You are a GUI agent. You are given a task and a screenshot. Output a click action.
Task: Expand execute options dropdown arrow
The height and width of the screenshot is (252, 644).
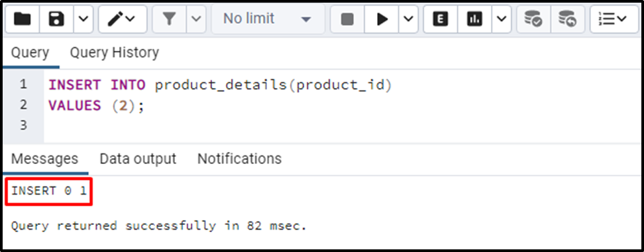pos(408,19)
